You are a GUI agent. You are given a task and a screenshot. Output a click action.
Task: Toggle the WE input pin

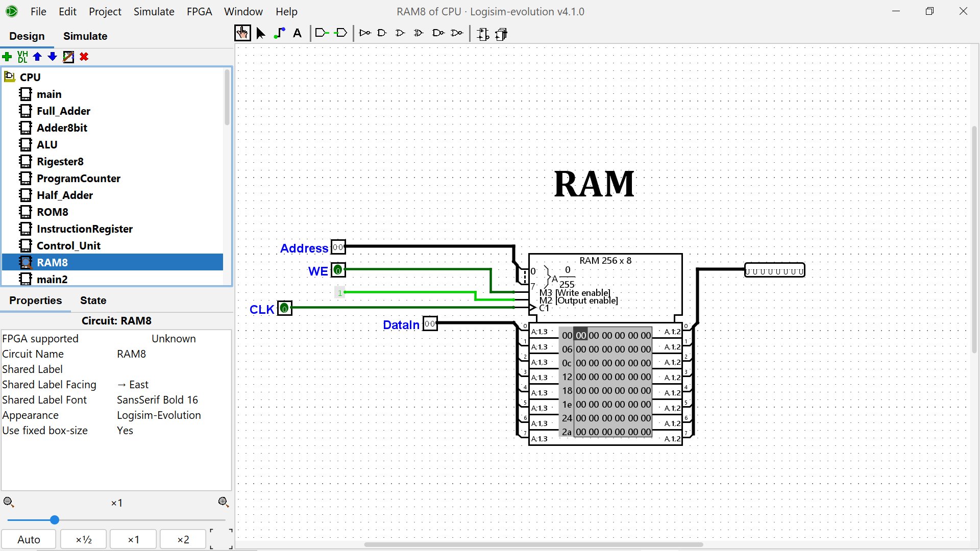(x=338, y=270)
